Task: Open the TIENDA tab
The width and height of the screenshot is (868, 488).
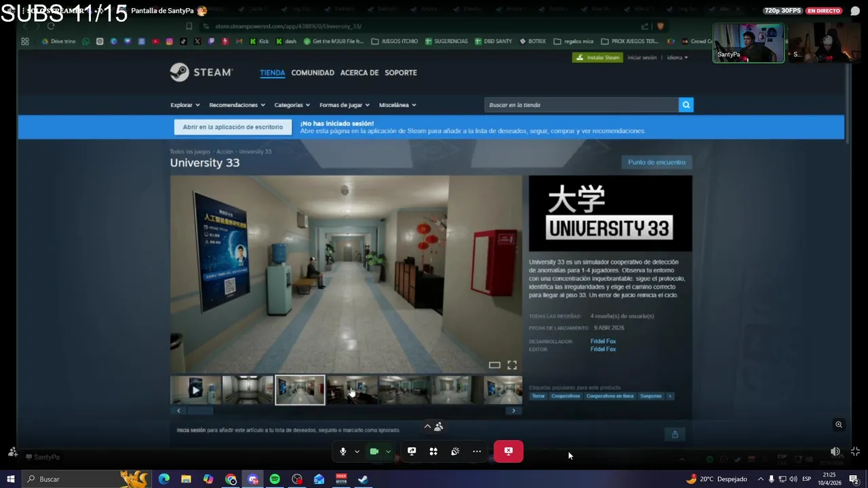Action: pos(273,73)
